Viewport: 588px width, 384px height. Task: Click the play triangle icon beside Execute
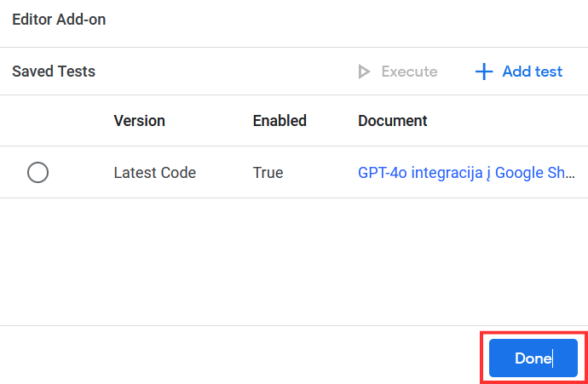click(365, 72)
